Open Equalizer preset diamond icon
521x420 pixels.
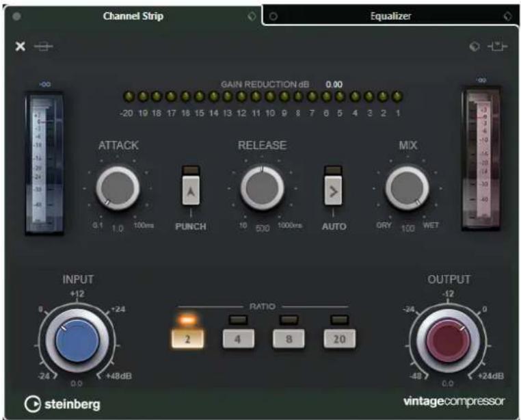coord(508,16)
